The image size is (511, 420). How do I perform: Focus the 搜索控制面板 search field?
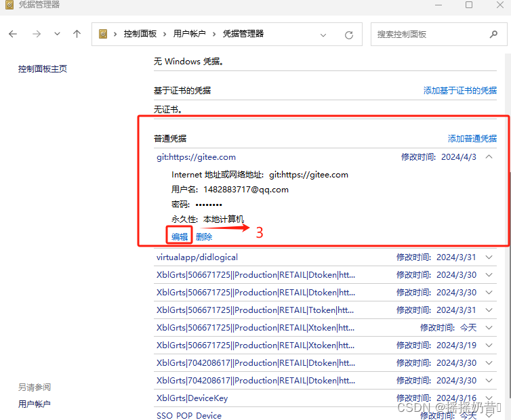coord(438,35)
